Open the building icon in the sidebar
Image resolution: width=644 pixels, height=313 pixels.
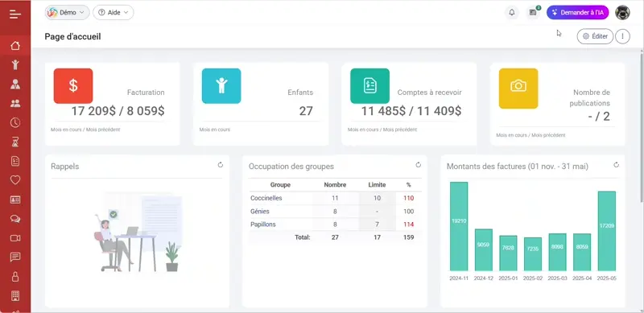click(15, 295)
